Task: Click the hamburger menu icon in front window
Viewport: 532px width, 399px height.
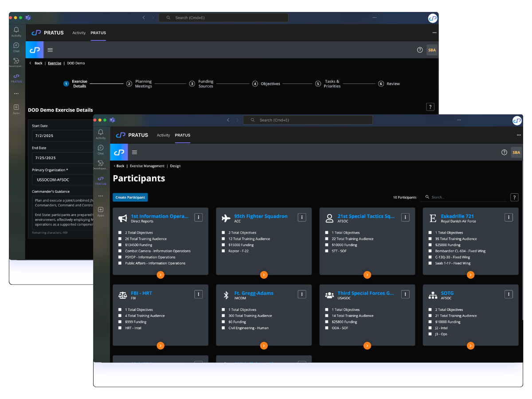Action: pos(134,152)
